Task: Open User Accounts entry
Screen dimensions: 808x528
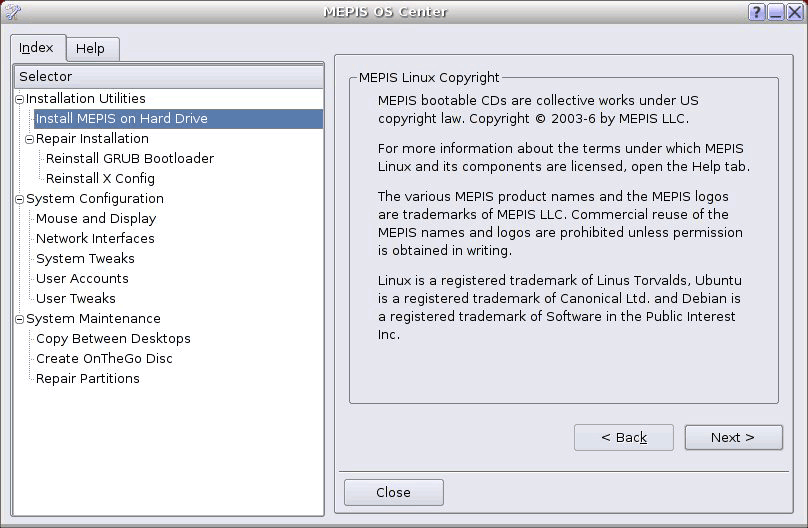Action: (x=82, y=279)
